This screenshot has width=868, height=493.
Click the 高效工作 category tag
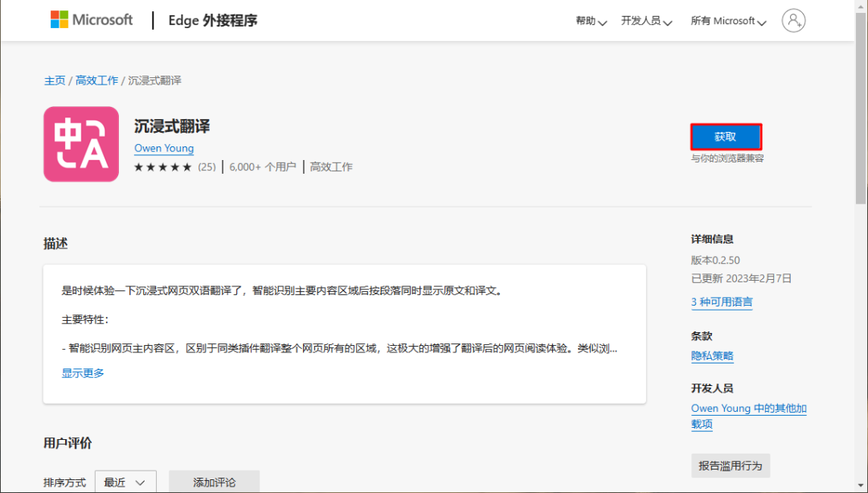pos(331,166)
